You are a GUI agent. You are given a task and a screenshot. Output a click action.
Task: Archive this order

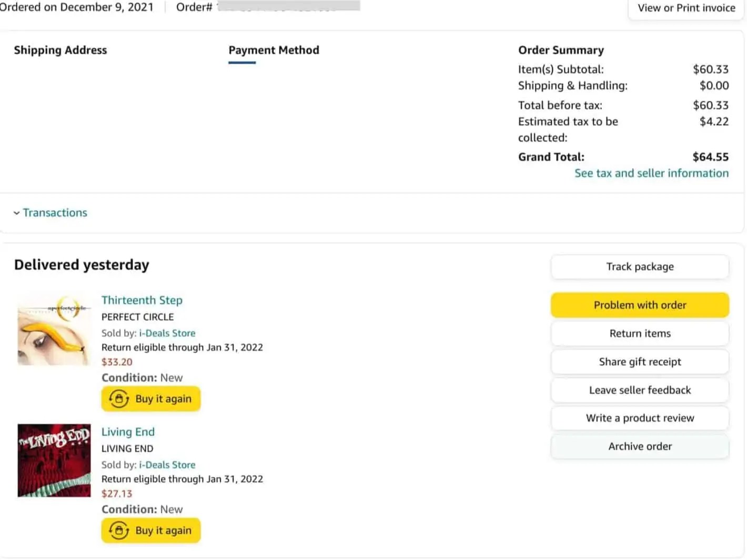tap(640, 446)
